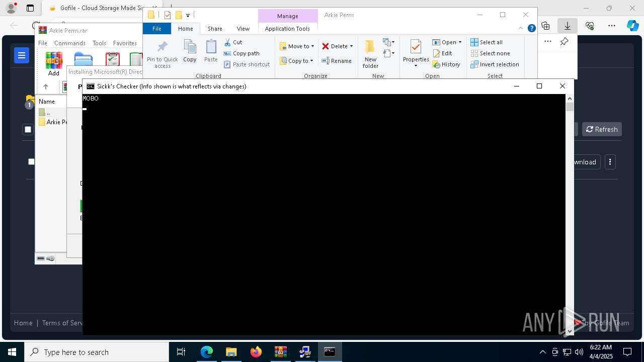Image resolution: width=644 pixels, height=362 pixels.
Task: Select Arkie Perm folder in WinRAR list
Action: click(x=53, y=122)
